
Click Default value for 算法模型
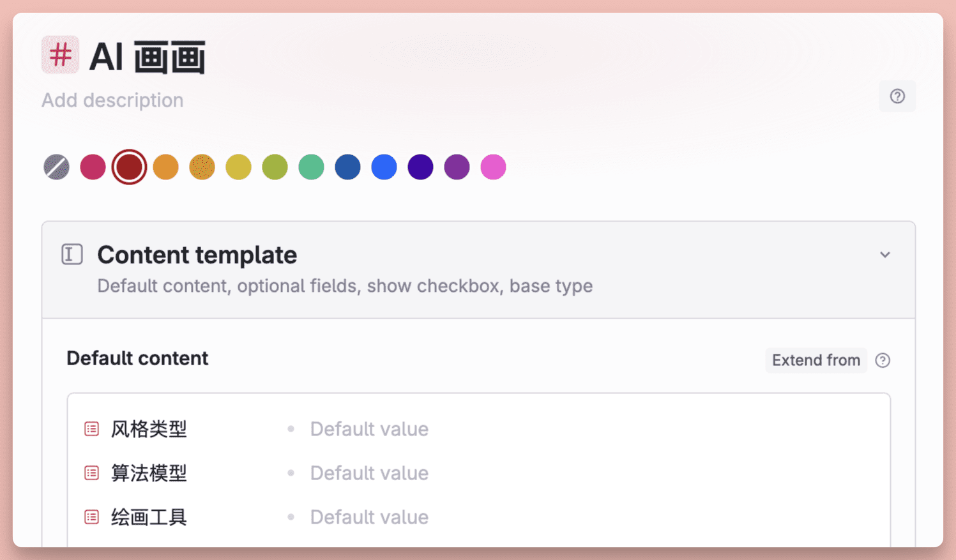(x=369, y=473)
